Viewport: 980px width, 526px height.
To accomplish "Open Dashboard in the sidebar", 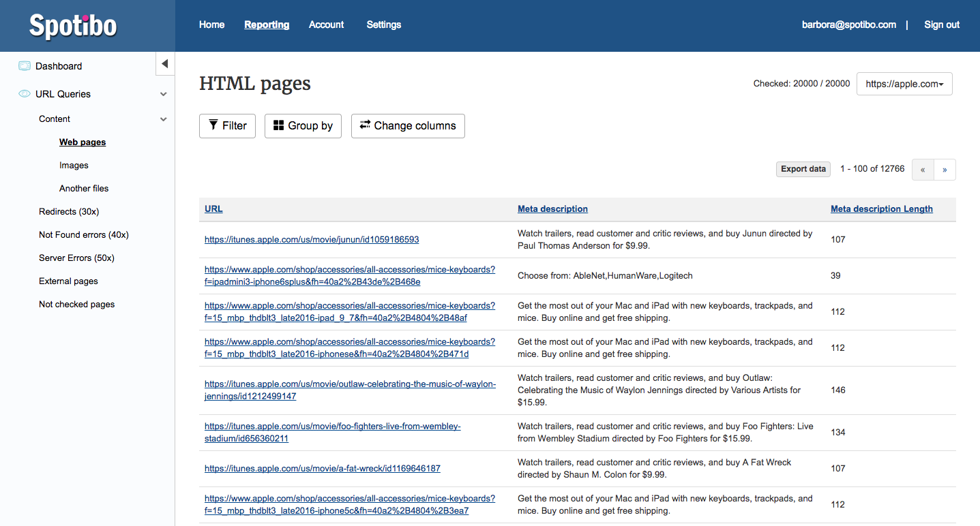I will point(59,66).
